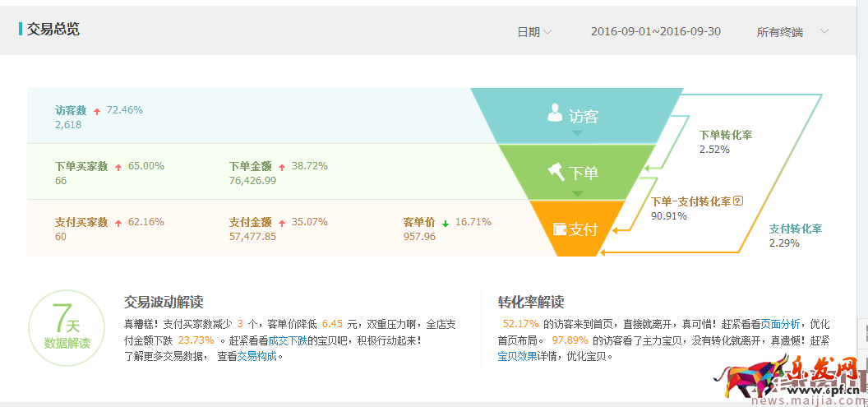Click the green down arrow beside 客单价
This screenshot has width=868, height=407.
[x=445, y=223]
